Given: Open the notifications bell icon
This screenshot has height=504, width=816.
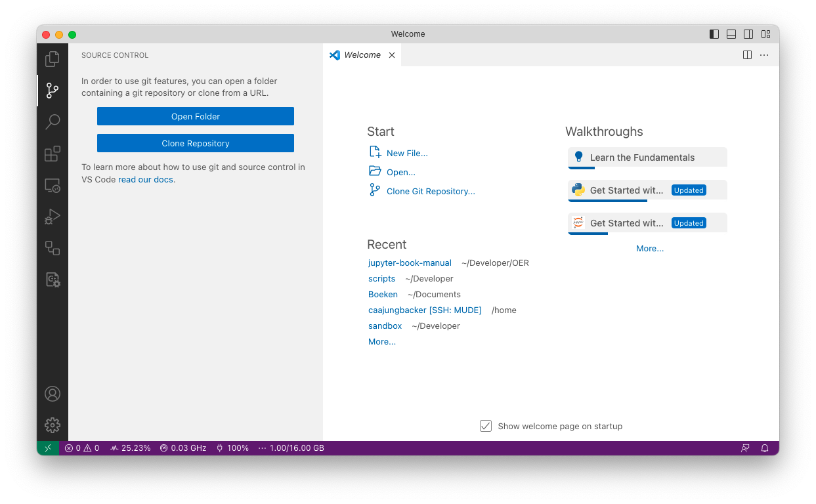Looking at the screenshot, I should tap(764, 448).
